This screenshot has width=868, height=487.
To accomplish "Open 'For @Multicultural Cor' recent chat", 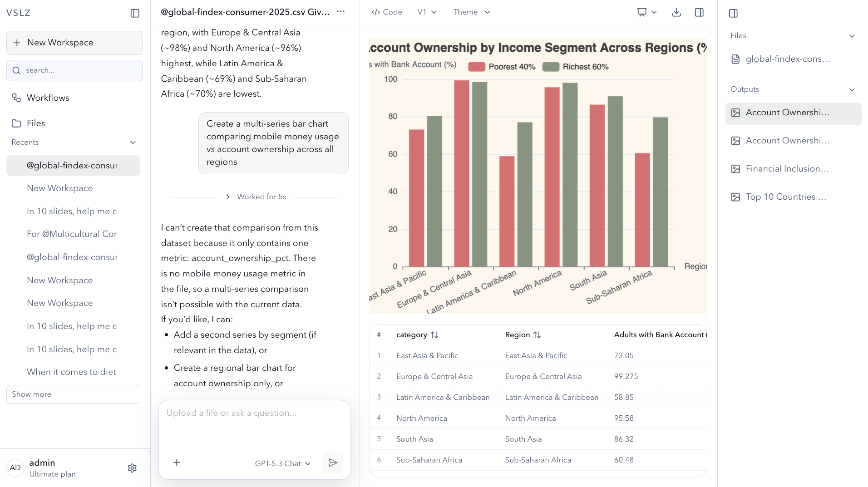I will click(72, 234).
